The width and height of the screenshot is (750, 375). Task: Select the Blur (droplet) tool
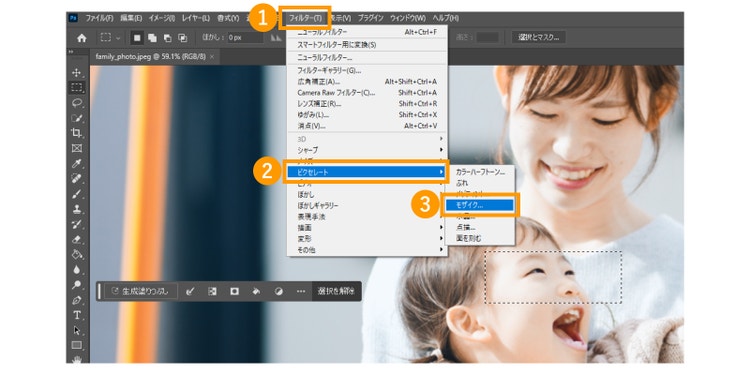77,270
